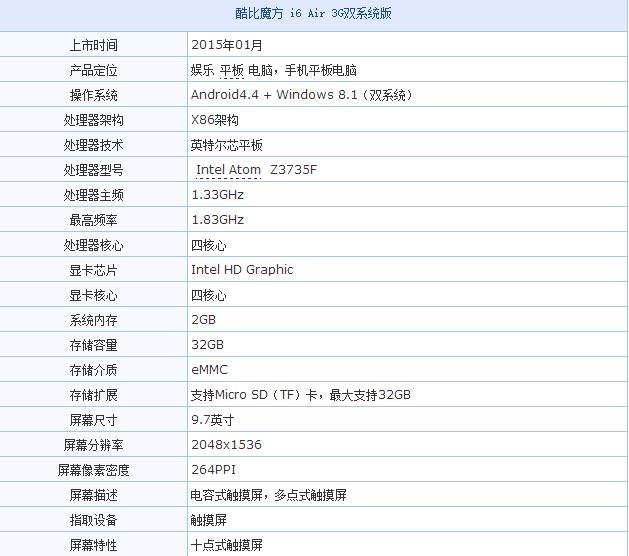Select the 屏幕特性 label
This screenshot has width=629, height=556.
tap(93, 545)
